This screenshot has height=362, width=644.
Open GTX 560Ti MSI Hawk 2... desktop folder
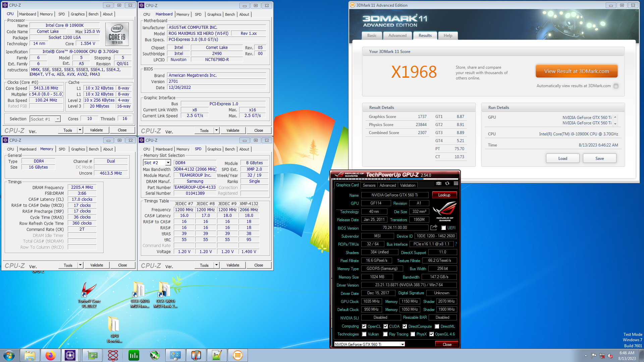pos(165,295)
